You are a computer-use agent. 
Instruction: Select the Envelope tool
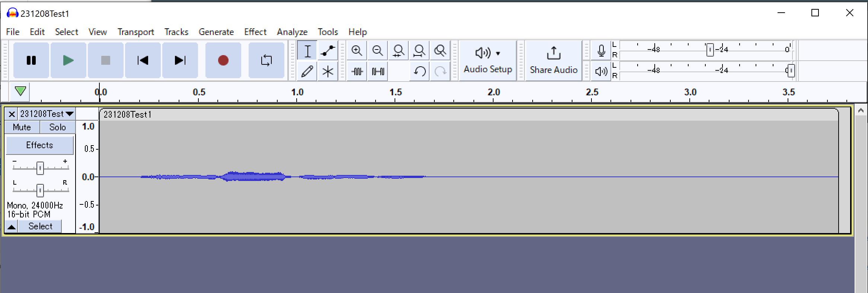coord(328,51)
